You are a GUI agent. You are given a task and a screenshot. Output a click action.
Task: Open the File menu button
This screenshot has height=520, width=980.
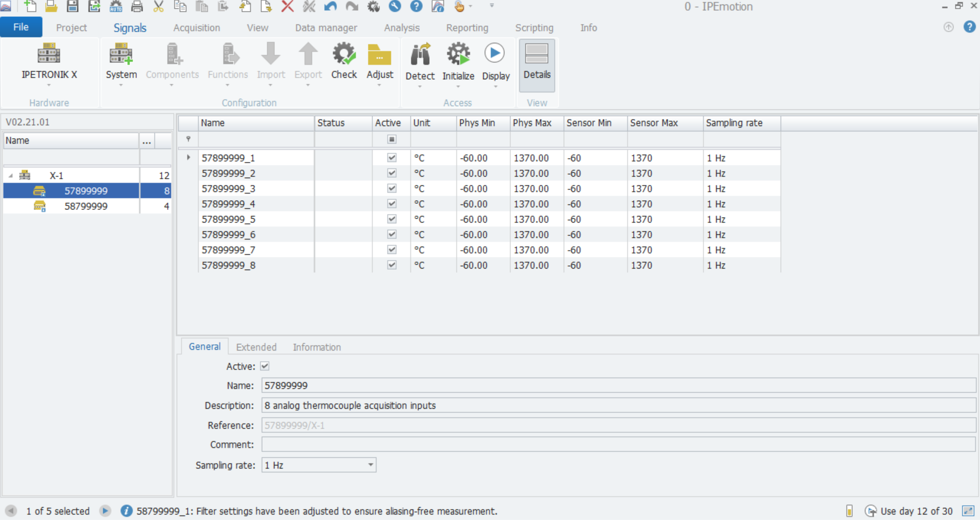[x=21, y=28]
